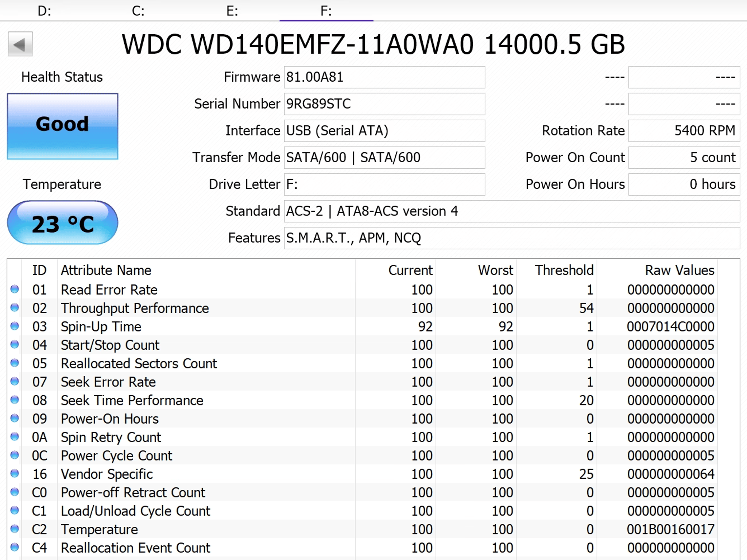Switch to the E: drive tab

click(x=232, y=11)
